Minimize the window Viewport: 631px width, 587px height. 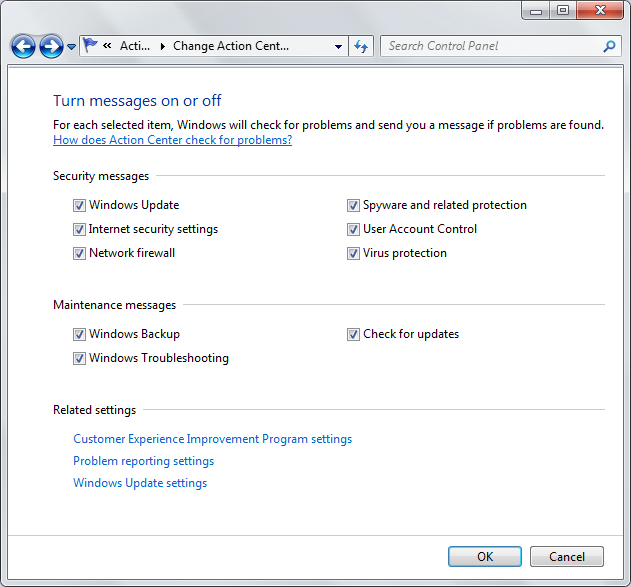click(x=536, y=10)
